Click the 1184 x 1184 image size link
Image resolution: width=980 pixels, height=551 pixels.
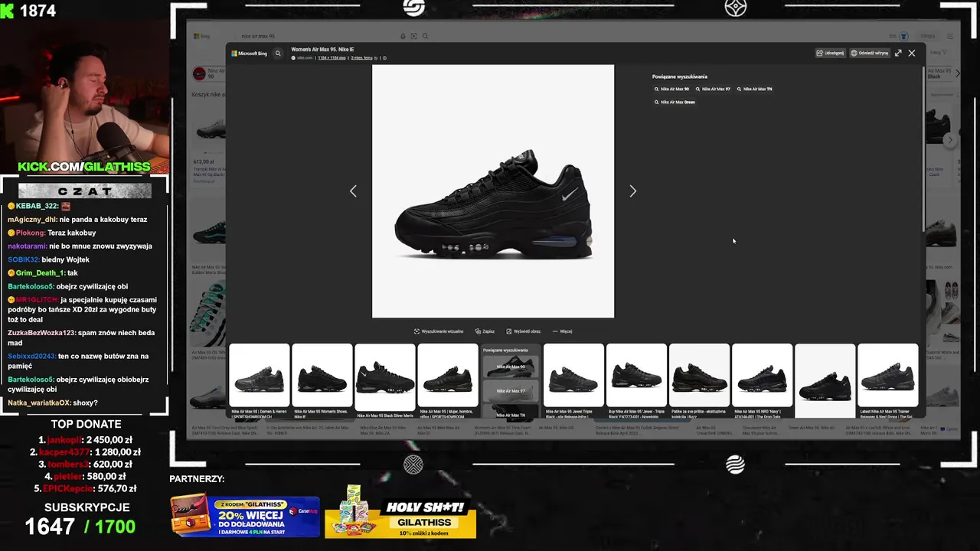[x=332, y=58]
